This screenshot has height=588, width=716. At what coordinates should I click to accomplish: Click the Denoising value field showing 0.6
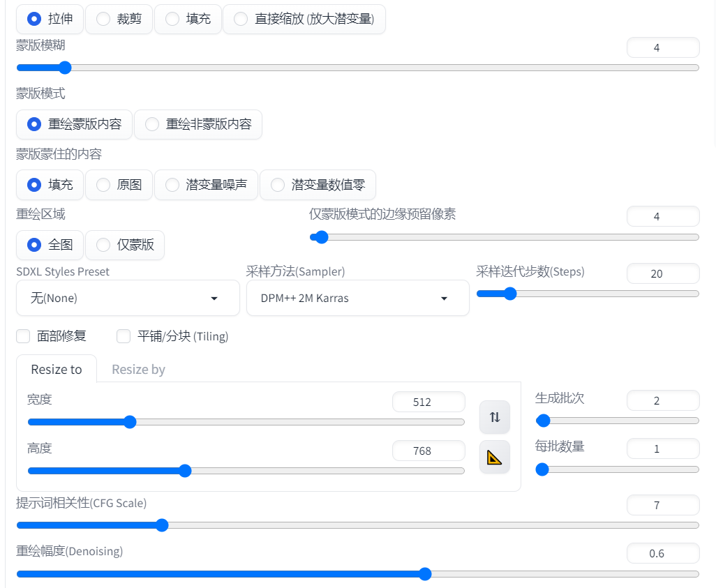pos(663,553)
